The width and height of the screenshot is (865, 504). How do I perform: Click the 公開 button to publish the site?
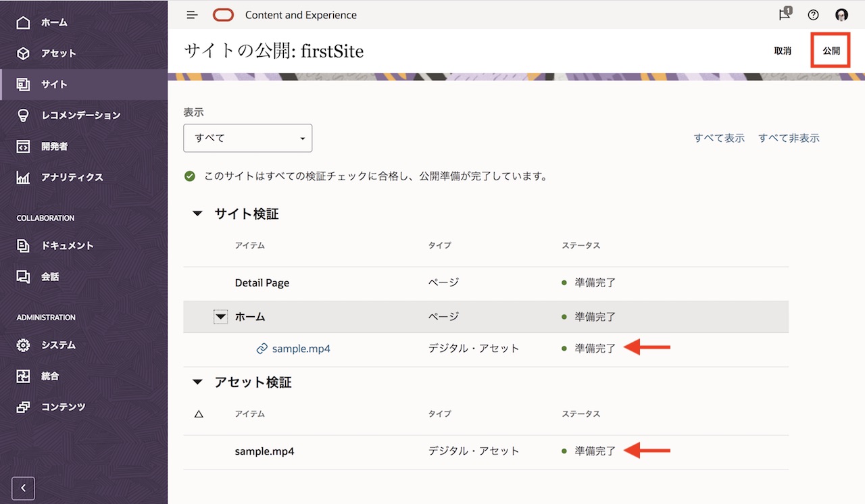pos(830,50)
